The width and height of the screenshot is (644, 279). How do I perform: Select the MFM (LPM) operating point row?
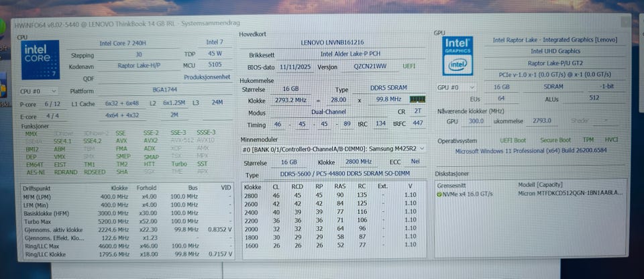(x=127, y=197)
